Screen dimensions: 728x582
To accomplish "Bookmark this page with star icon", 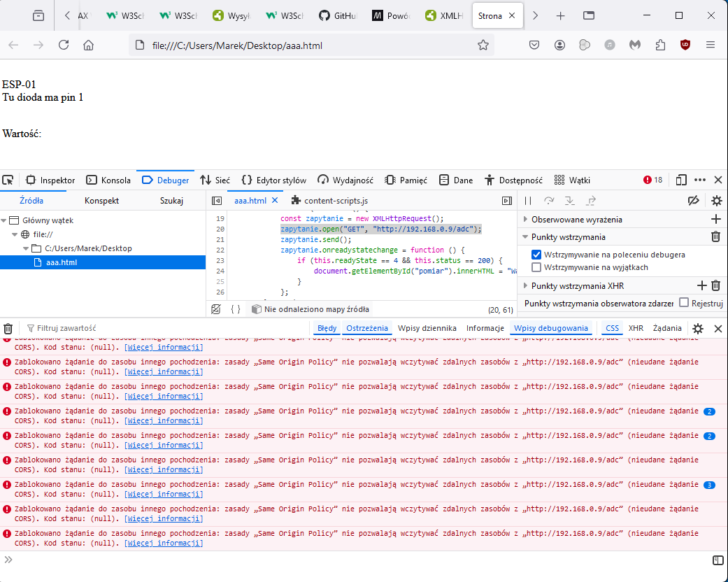I will coord(483,45).
